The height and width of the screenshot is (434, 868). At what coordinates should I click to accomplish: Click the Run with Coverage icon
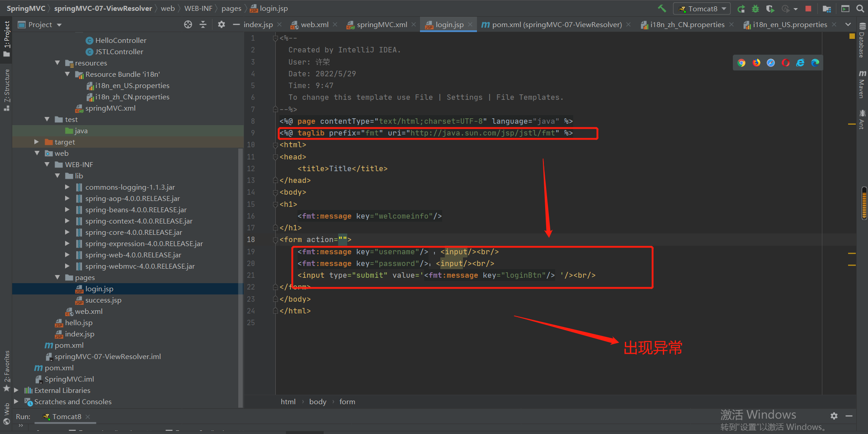point(770,9)
